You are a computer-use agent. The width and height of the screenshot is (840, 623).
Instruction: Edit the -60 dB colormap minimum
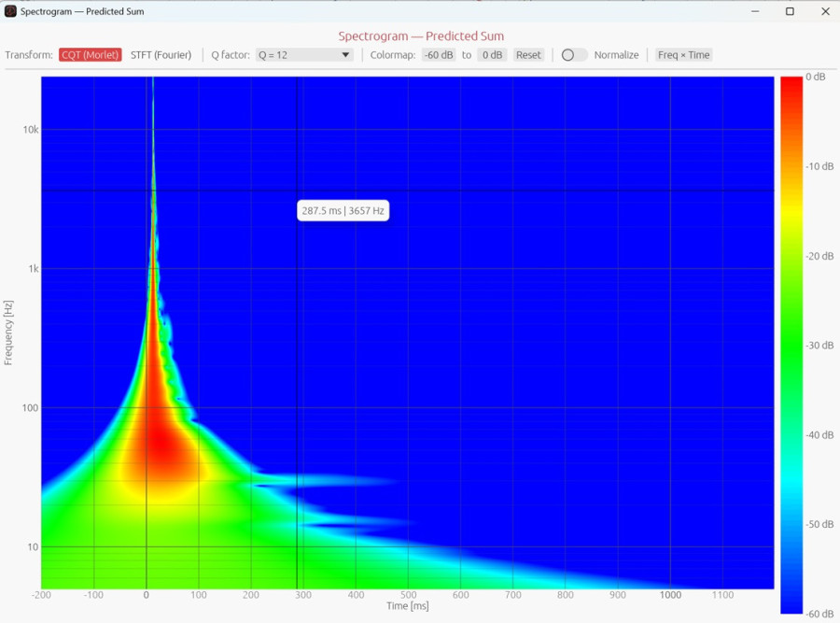tap(439, 55)
